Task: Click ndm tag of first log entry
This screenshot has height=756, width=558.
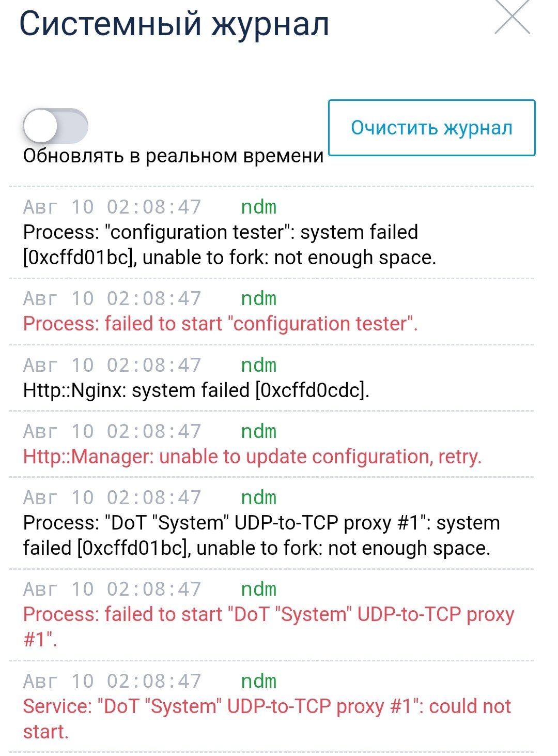Action: pyautogui.click(x=259, y=207)
